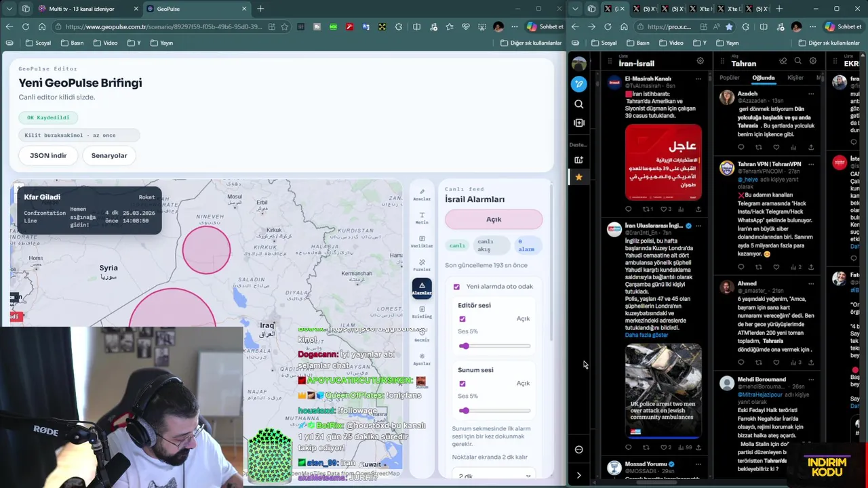Open Sohbet et Copilot button in left browser
The height and width of the screenshot is (488, 868).
point(544,26)
